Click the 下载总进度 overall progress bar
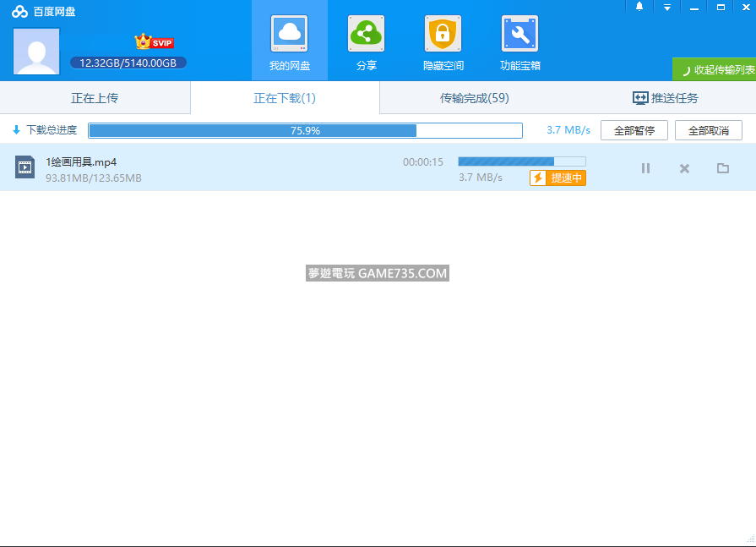 305,130
